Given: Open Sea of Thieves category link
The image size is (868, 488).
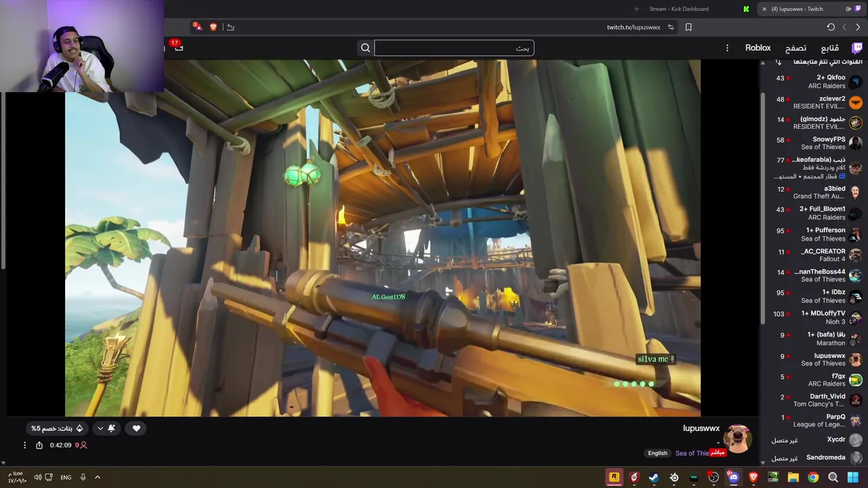Looking at the screenshot, I should 692,453.
